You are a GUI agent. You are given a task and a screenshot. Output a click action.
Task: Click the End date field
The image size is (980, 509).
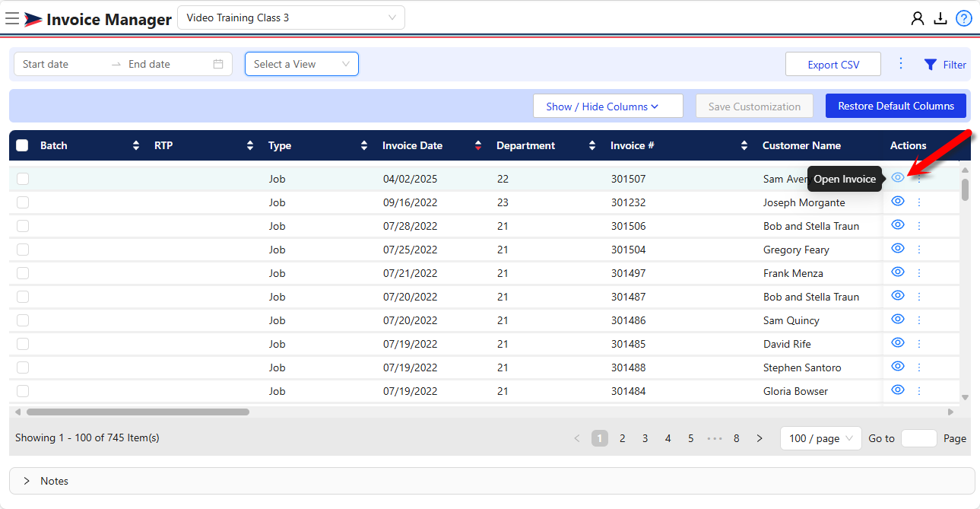tap(167, 64)
